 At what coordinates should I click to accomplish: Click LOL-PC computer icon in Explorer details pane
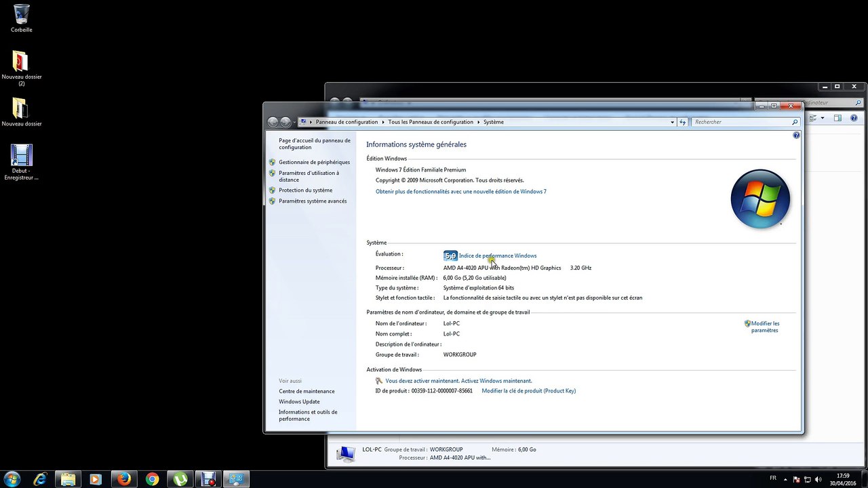pyautogui.click(x=346, y=453)
